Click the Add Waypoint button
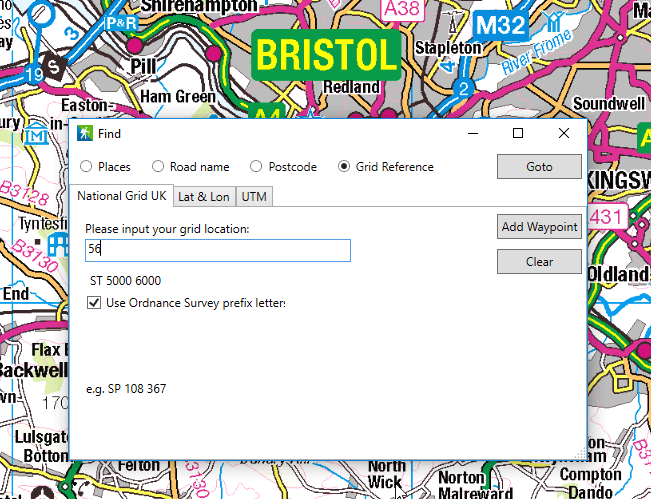The height and width of the screenshot is (499, 651). tap(539, 227)
